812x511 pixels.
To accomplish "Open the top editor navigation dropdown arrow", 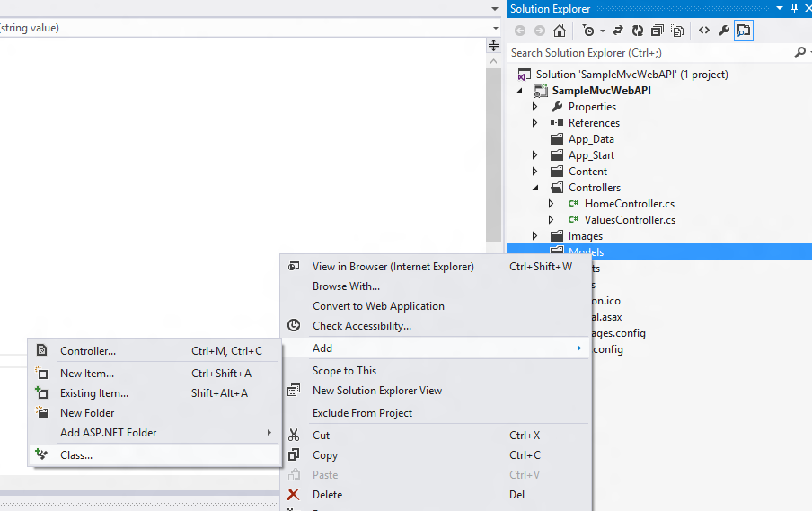I will click(495, 9).
